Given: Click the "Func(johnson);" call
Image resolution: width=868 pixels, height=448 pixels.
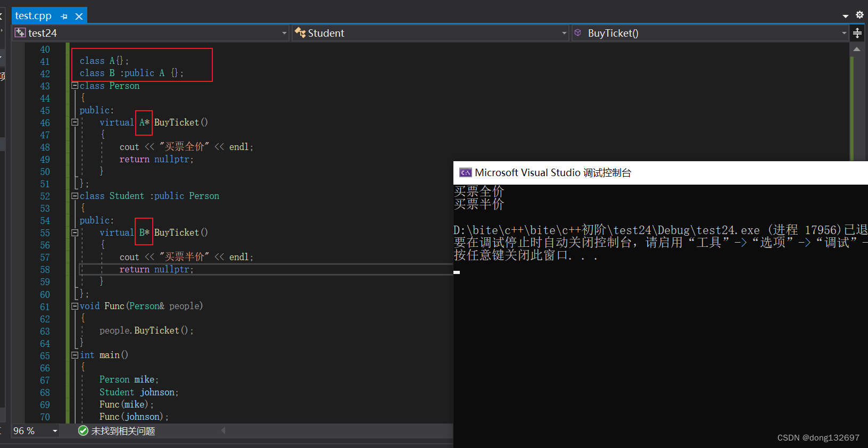Looking at the screenshot, I should point(134,417).
